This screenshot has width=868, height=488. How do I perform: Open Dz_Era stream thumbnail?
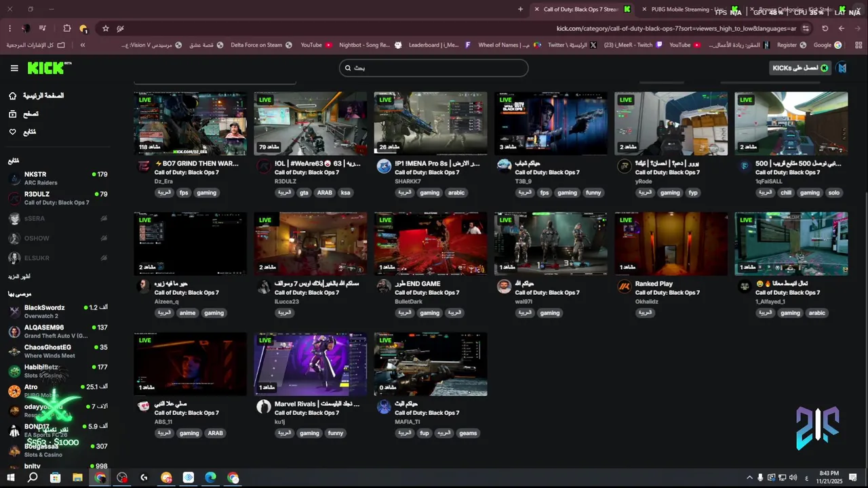191,123
